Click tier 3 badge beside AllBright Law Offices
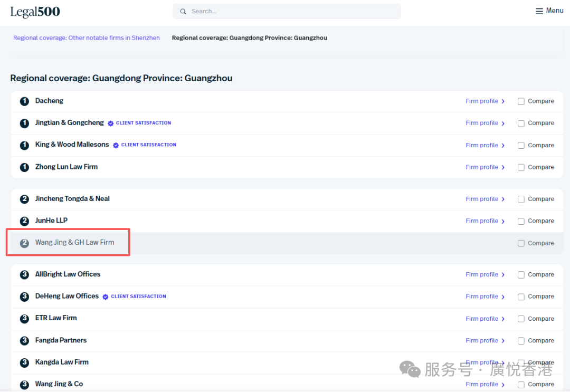Screen dimensions: 570x392 click(x=24, y=275)
